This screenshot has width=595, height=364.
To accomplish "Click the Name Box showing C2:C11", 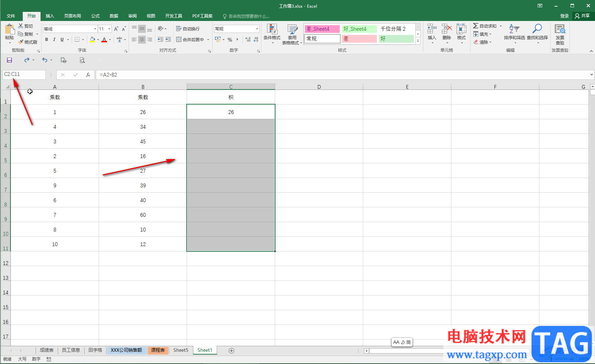I will 24,74.
